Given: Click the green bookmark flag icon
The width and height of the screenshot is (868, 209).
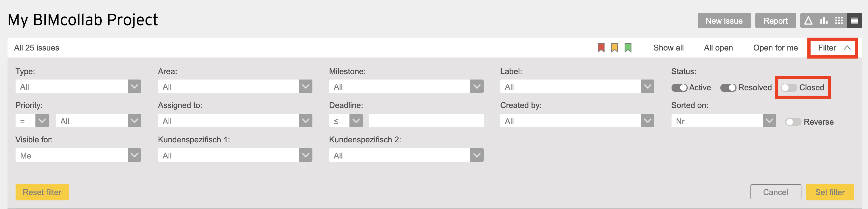Looking at the screenshot, I should click(x=628, y=48).
